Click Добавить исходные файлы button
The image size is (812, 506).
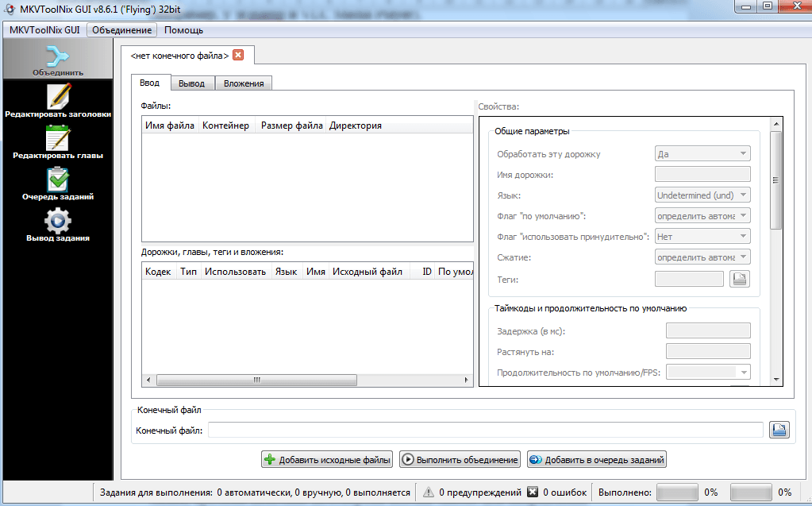pyautogui.click(x=327, y=459)
